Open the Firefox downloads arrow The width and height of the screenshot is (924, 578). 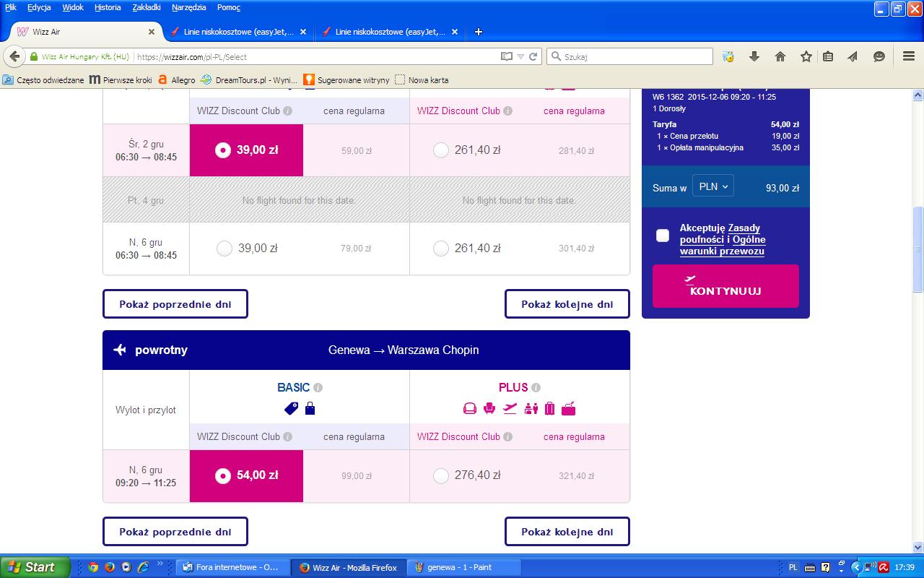pyautogui.click(x=754, y=56)
